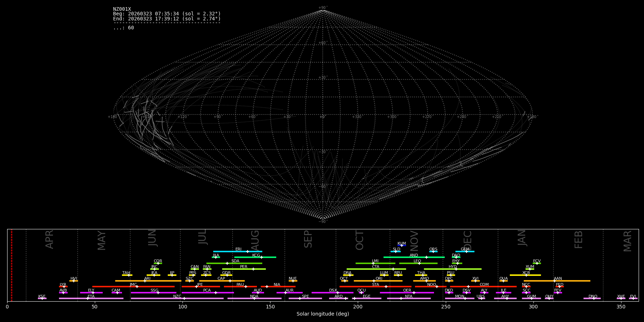Screen dimensions: 644x322
Task: Click the APR month label
Action: (x=49, y=239)
